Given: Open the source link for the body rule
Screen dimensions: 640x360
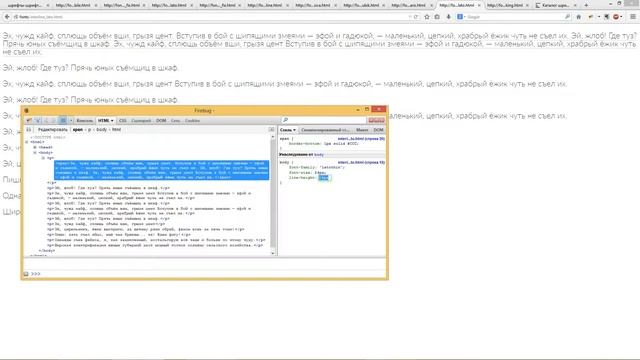Looking at the screenshot, I should point(361,162).
